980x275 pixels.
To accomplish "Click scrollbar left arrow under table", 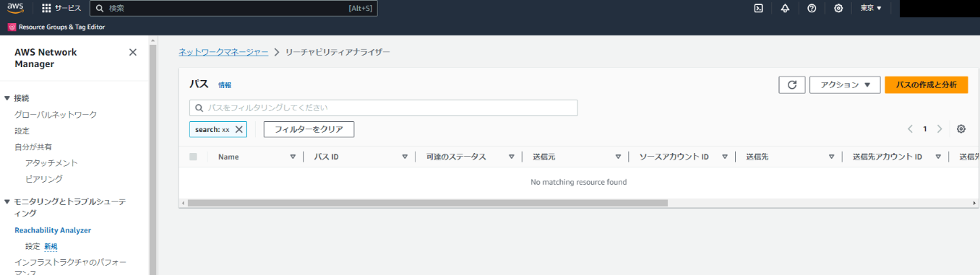I will (182, 203).
